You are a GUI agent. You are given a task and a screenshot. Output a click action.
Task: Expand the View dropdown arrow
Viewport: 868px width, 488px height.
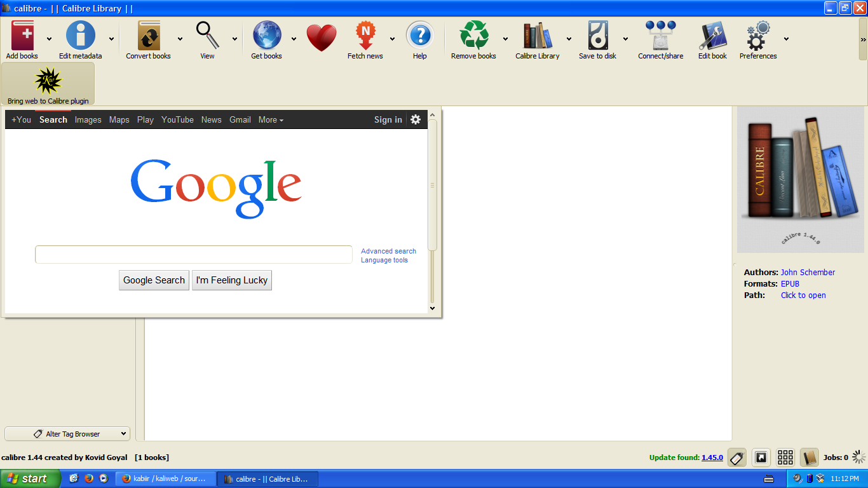click(x=234, y=39)
